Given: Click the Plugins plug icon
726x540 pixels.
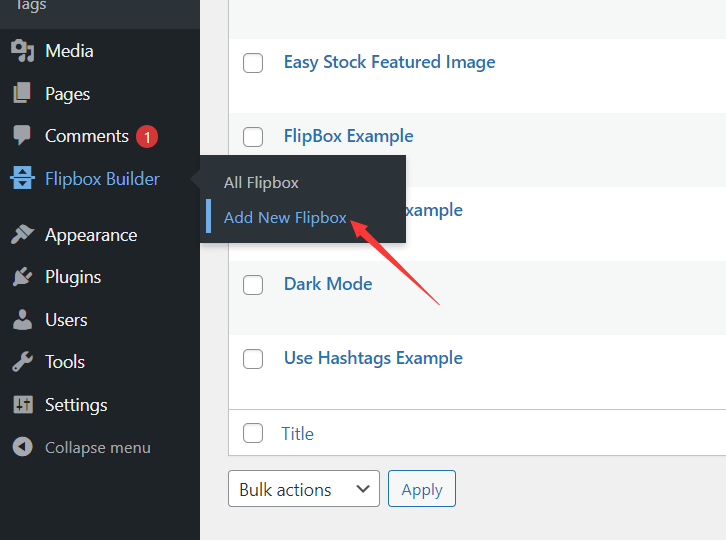Looking at the screenshot, I should tap(22, 277).
